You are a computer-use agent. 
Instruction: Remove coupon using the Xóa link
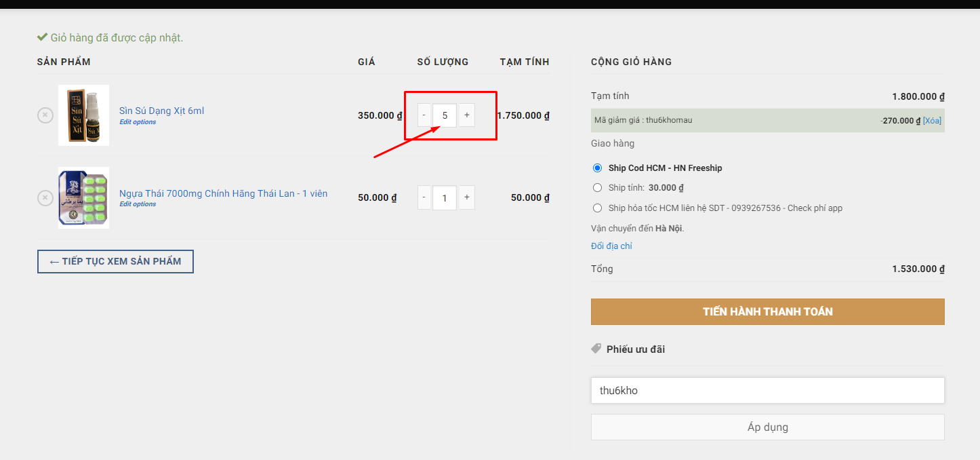(x=932, y=121)
